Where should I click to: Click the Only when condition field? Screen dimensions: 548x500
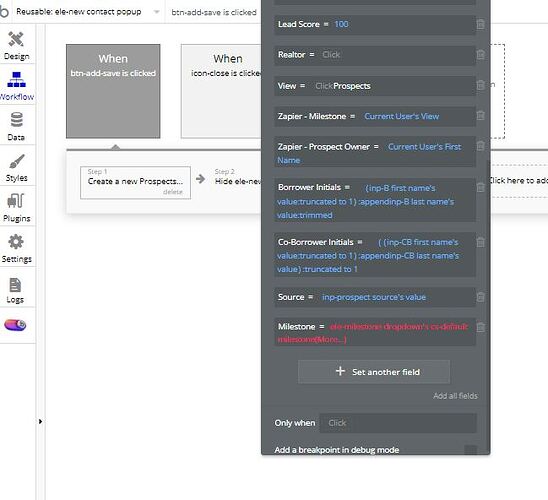pos(398,423)
